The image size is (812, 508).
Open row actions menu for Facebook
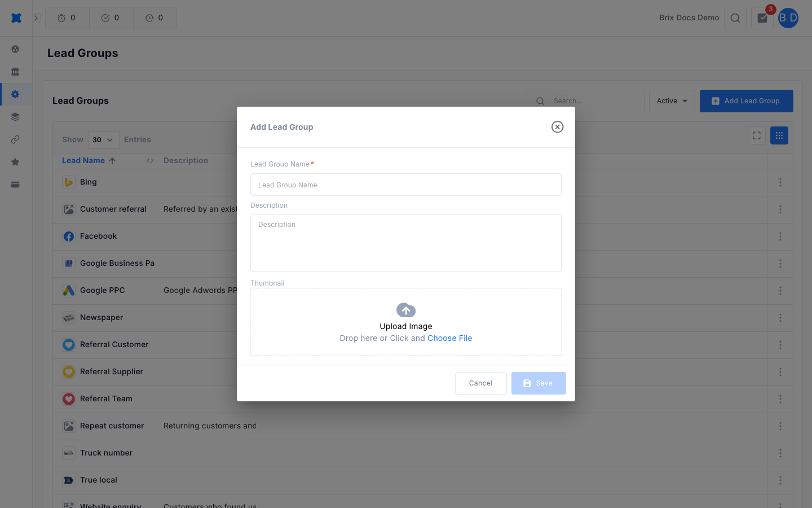tap(780, 237)
